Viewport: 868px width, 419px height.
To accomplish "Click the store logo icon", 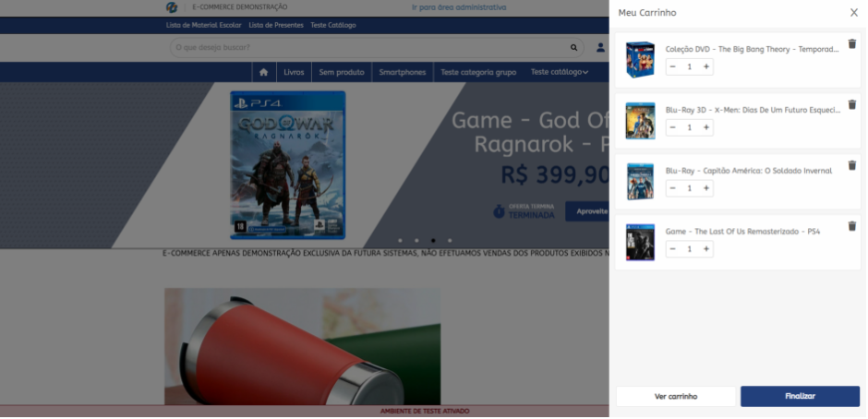I will (x=172, y=7).
